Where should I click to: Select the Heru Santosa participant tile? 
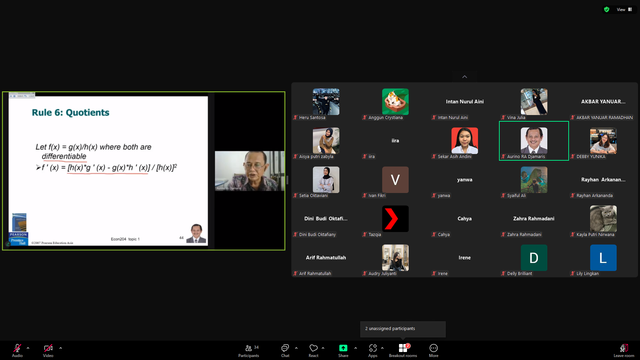tap(326, 102)
